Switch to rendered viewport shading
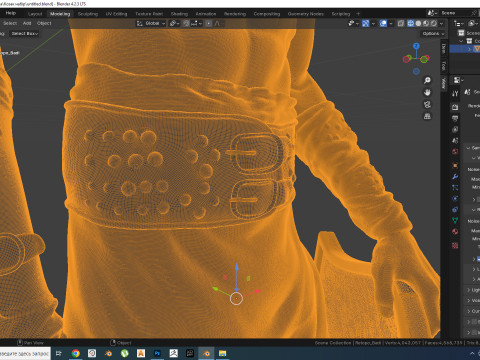480x360 pixels. click(x=433, y=23)
